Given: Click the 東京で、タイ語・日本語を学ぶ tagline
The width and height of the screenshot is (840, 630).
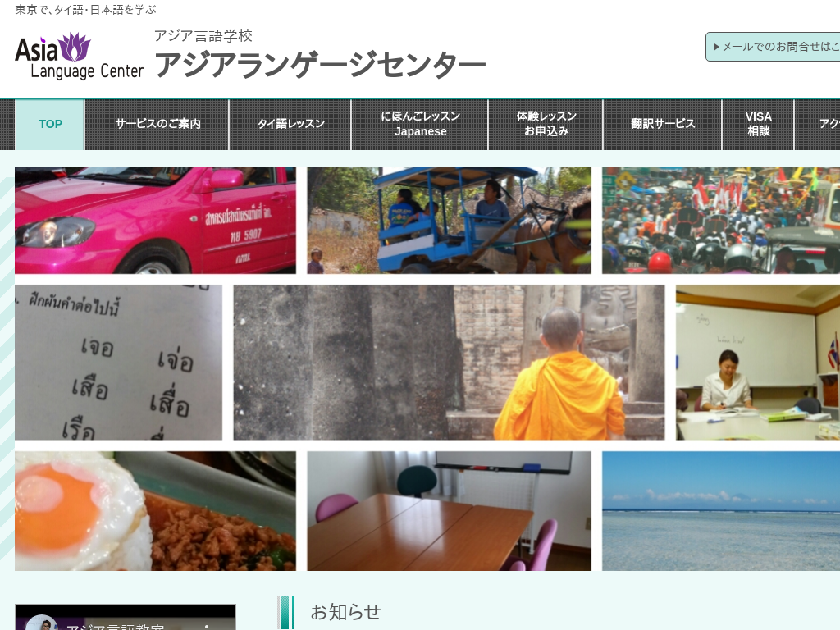Looking at the screenshot, I should [x=85, y=10].
